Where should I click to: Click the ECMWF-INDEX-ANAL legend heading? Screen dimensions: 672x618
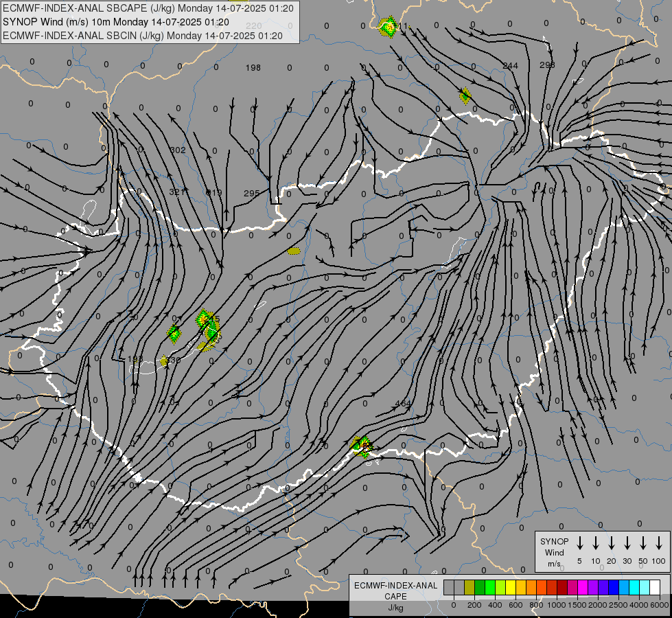point(395,586)
